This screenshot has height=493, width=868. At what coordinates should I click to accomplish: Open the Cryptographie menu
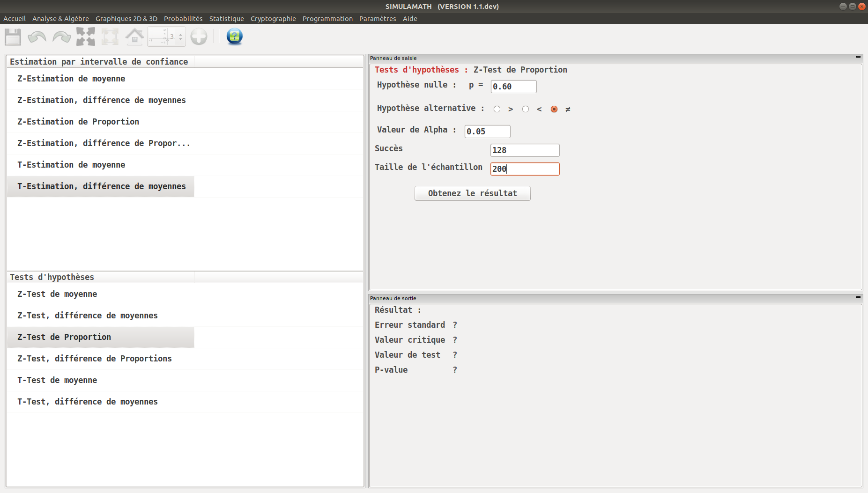273,19
